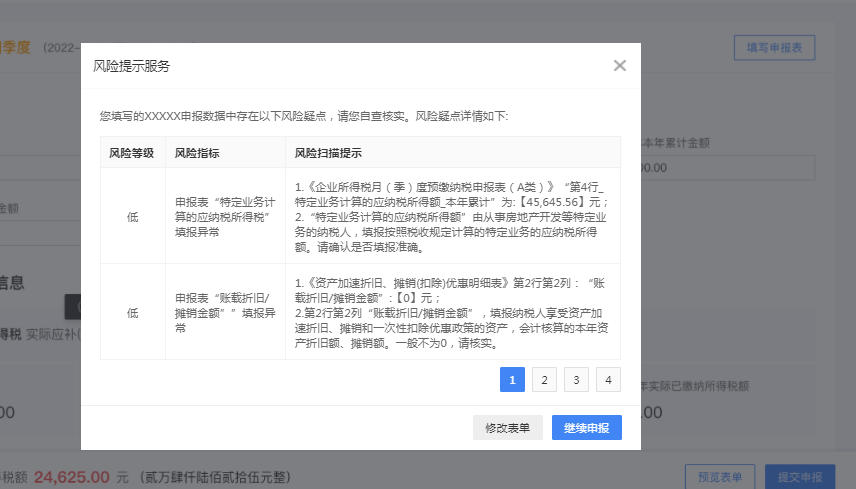The height and width of the screenshot is (489, 856).
Task: Click the 预览表单 button at bottom
Action: [x=720, y=477]
